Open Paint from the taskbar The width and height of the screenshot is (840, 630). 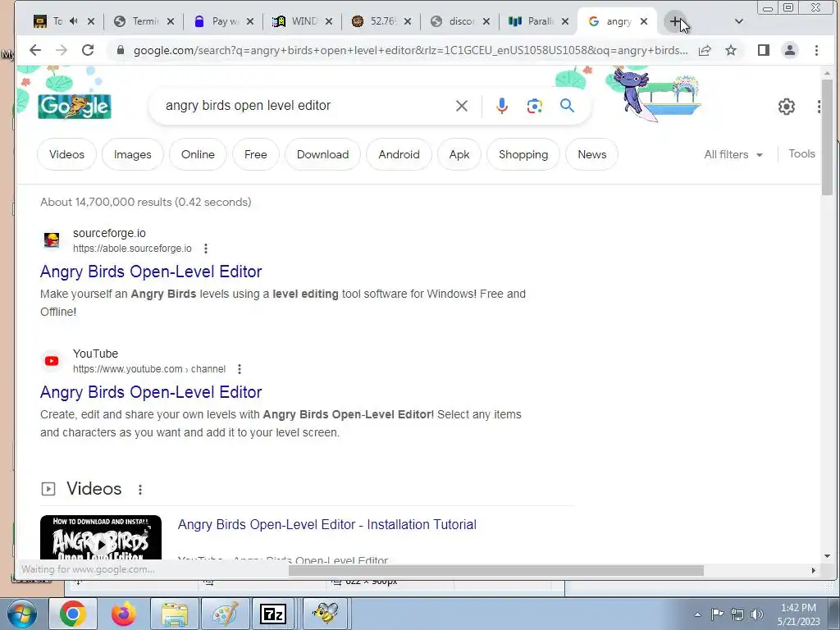(226, 614)
